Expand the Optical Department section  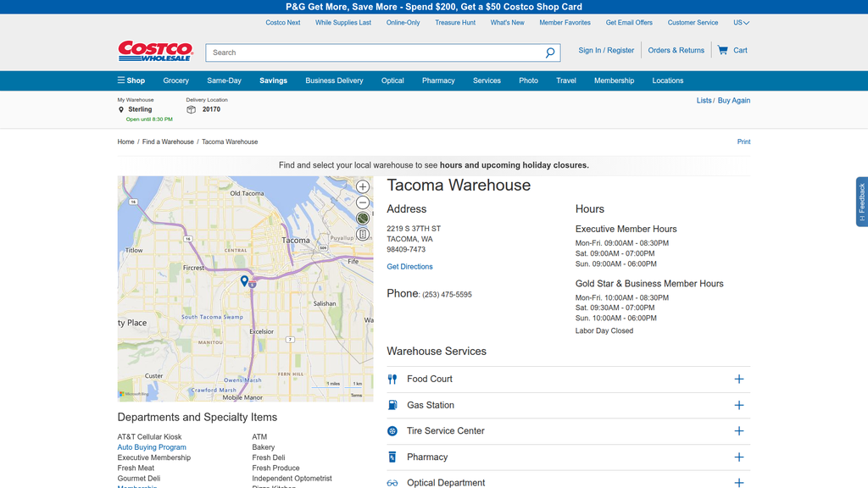pyautogui.click(x=739, y=483)
